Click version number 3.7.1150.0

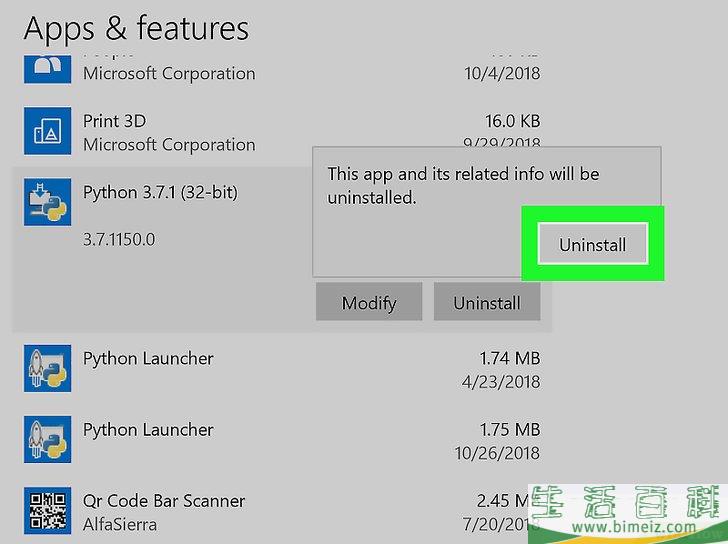coord(119,240)
